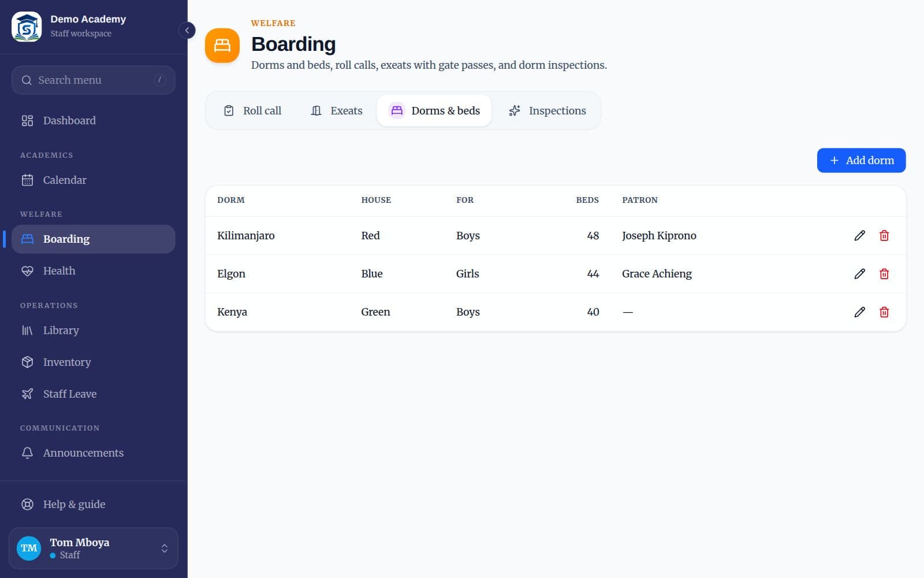Viewport: 924px width, 578px height.
Task: Edit the Kilimanjaro dorm with pencil icon
Action: point(859,235)
